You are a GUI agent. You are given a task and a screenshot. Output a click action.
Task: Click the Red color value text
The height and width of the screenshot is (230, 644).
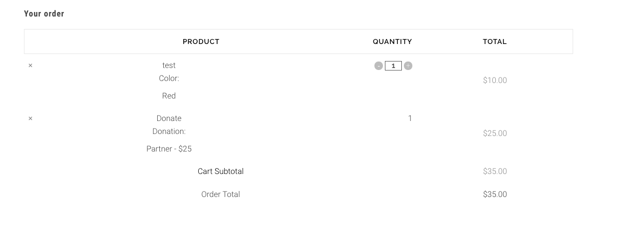[169, 95]
